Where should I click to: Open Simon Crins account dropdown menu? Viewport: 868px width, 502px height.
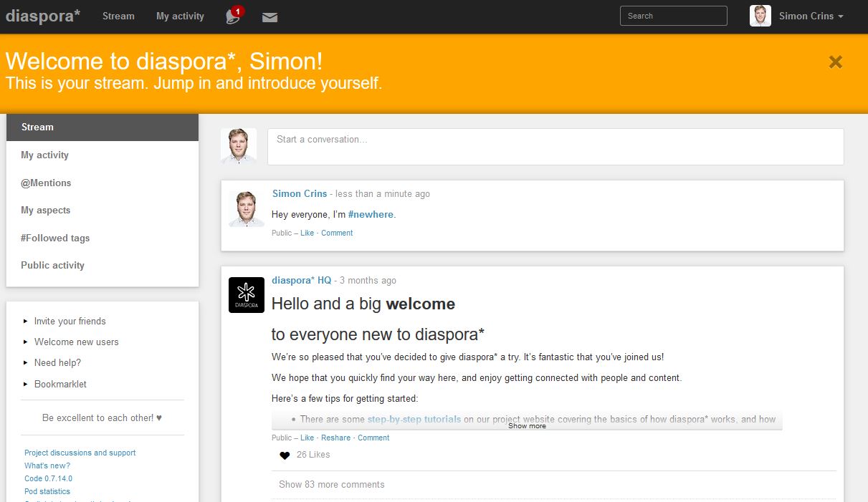coord(811,16)
